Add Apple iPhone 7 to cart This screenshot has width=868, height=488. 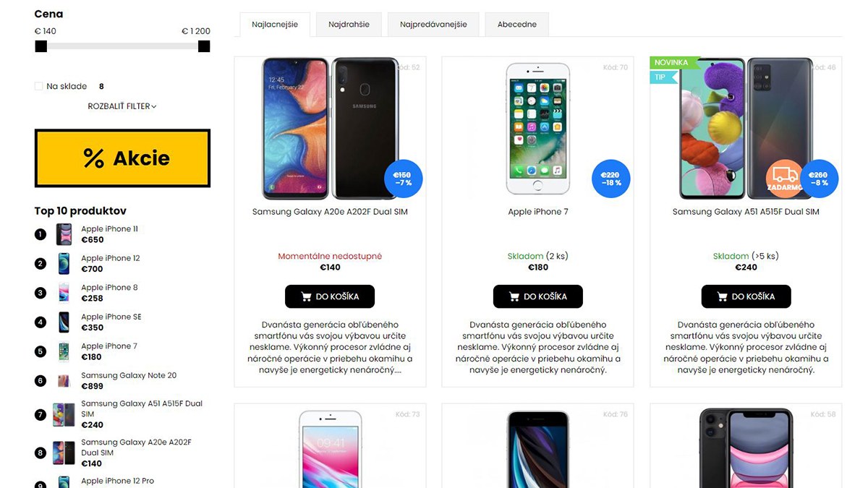(538, 296)
